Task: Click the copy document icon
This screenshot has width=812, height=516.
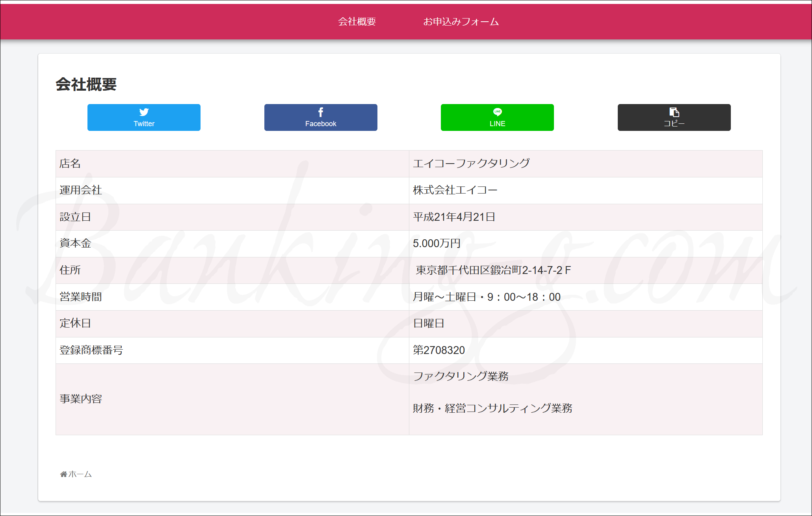Action: (x=674, y=112)
